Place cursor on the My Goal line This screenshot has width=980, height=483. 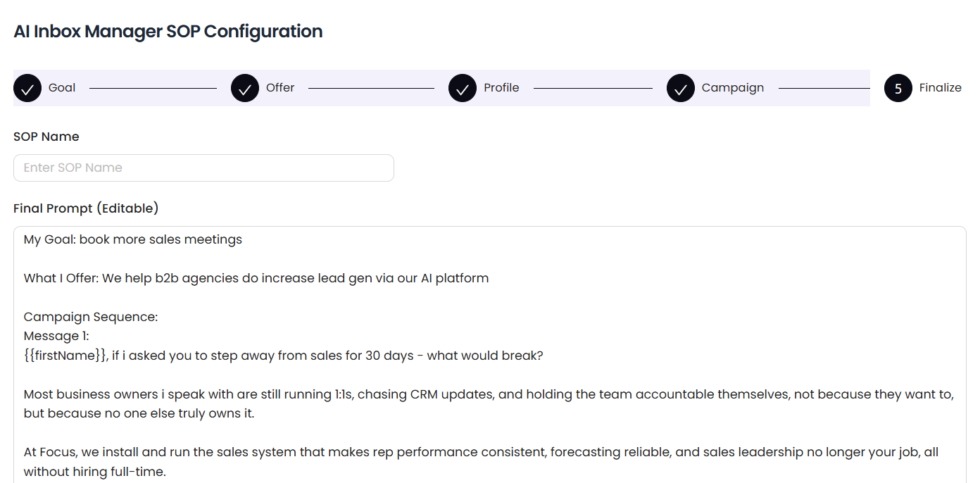[132, 239]
